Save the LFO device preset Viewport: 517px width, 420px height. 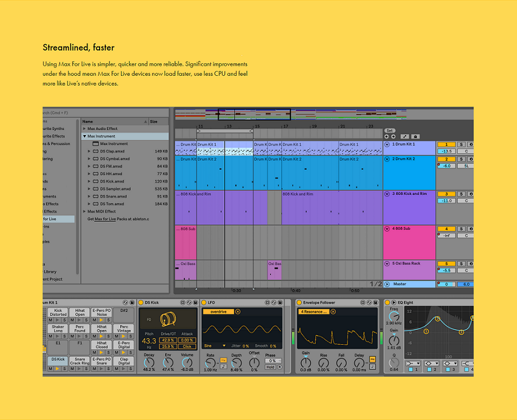click(x=280, y=302)
